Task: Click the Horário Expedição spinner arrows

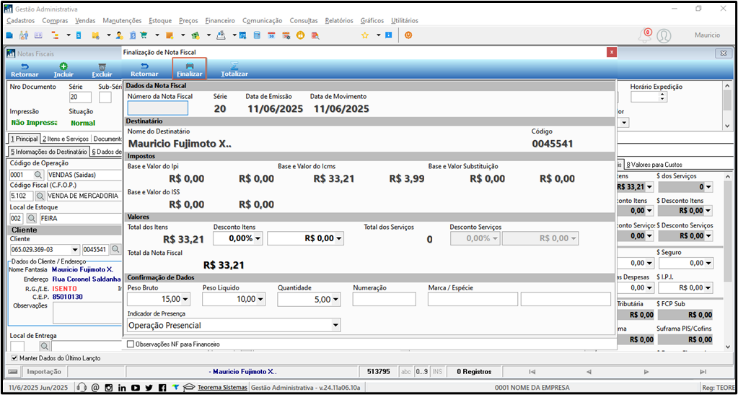Action: click(663, 97)
